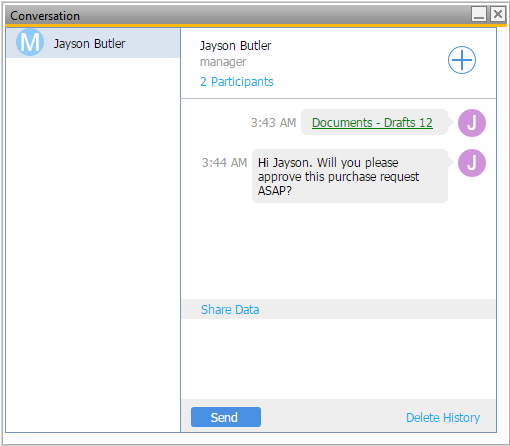Click the 'Hi Jayson' message bubble
Viewport: 510px width, 446px height.
pyautogui.click(x=350, y=176)
